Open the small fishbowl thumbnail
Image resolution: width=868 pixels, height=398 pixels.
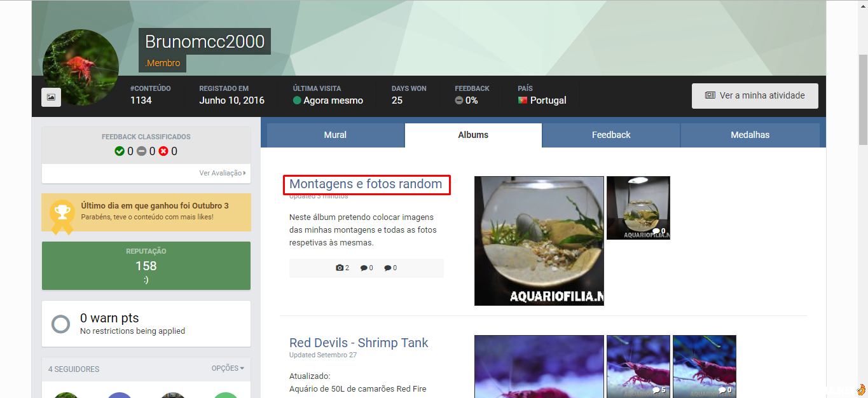tap(638, 208)
